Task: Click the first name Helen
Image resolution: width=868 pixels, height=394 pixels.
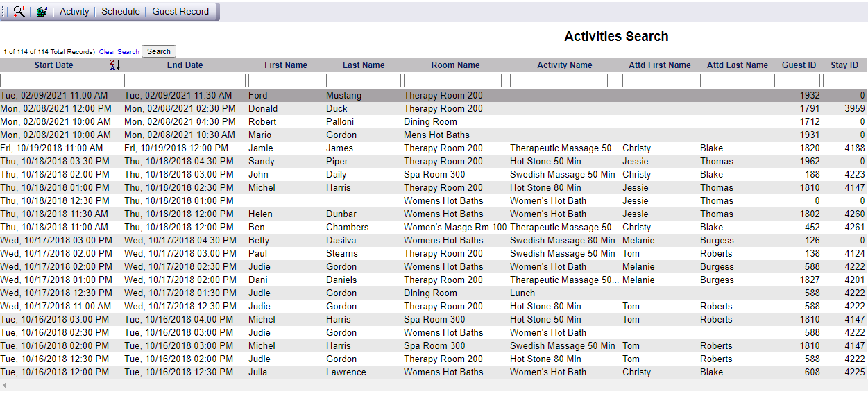Action: point(260,214)
